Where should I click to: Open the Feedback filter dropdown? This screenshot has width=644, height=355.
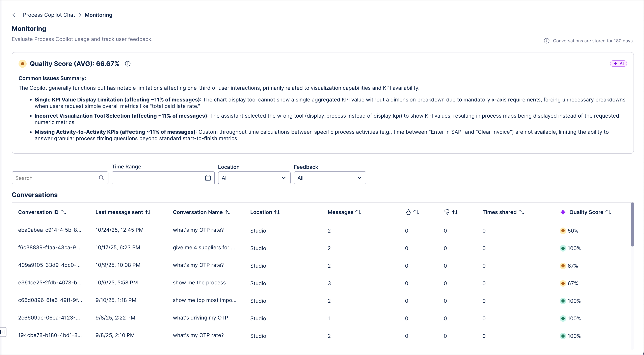[x=329, y=178]
